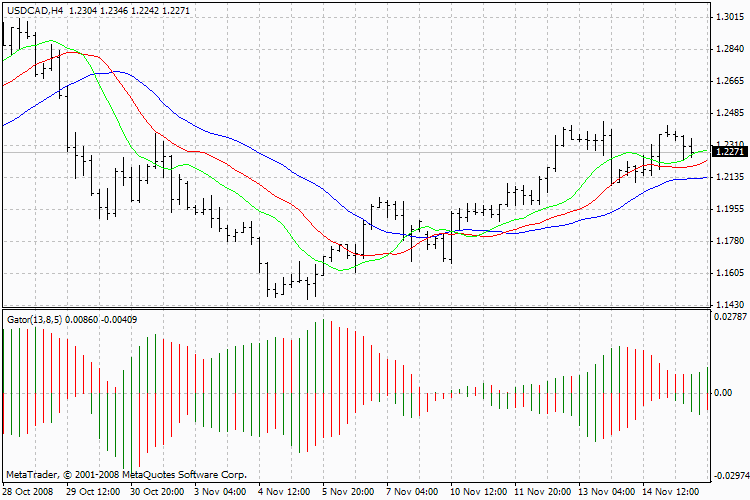Click the 3 Nov 04:00 time label
The image size is (750, 500).
(220, 492)
